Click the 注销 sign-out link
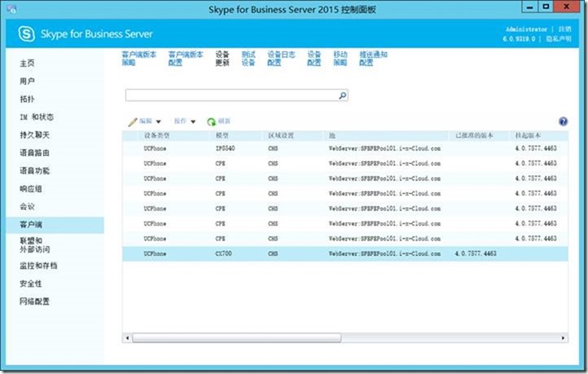 click(x=564, y=29)
